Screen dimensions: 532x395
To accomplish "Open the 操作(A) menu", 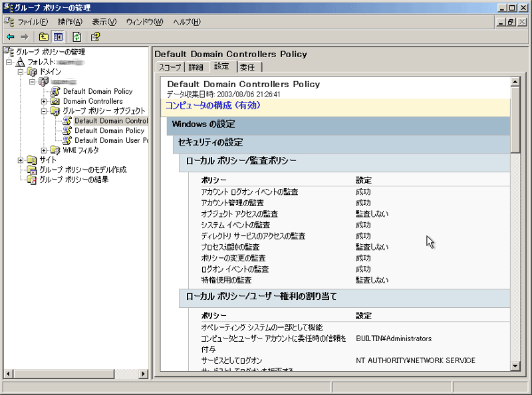I will click(70, 22).
